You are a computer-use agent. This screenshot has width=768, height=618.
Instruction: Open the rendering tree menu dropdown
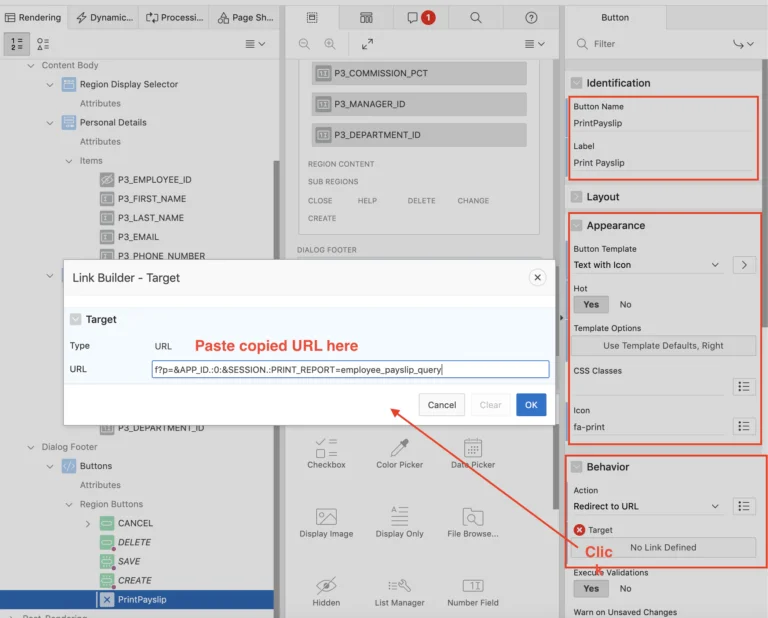255,44
